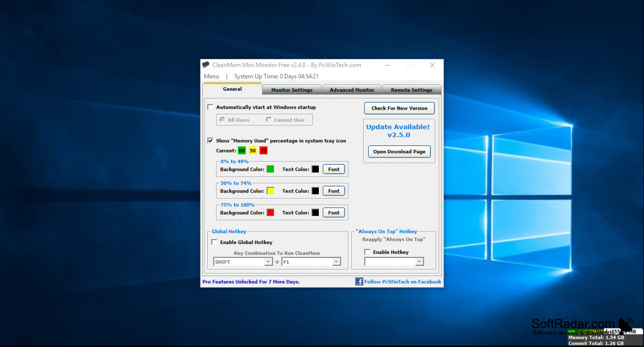
Task: Click the CleanMem chip icon in title bar
Action: [x=205, y=65]
